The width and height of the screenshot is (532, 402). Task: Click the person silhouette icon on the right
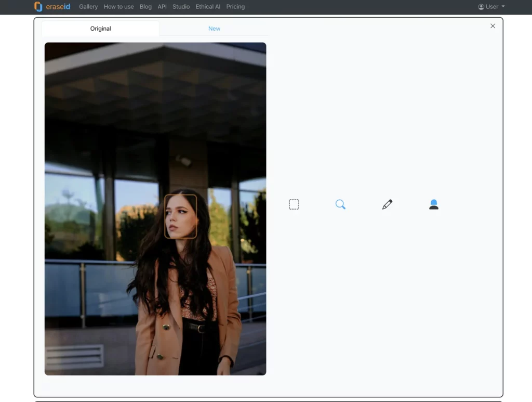click(434, 204)
